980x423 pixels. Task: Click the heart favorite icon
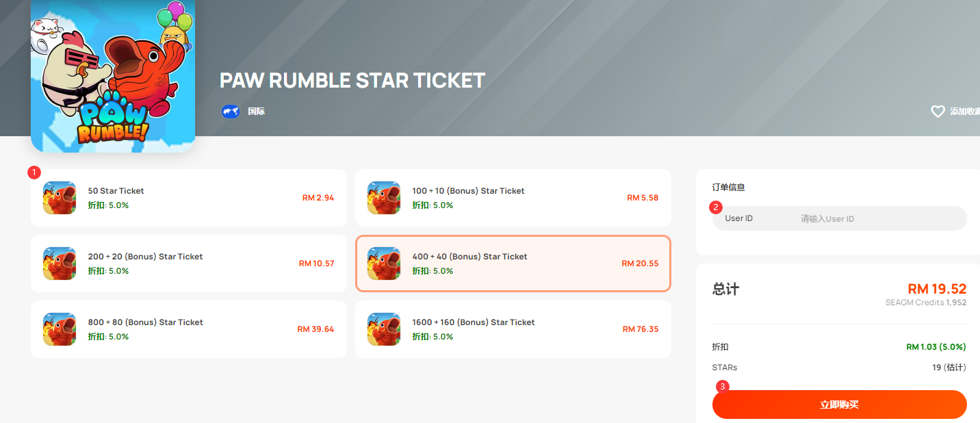click(938, 111)
